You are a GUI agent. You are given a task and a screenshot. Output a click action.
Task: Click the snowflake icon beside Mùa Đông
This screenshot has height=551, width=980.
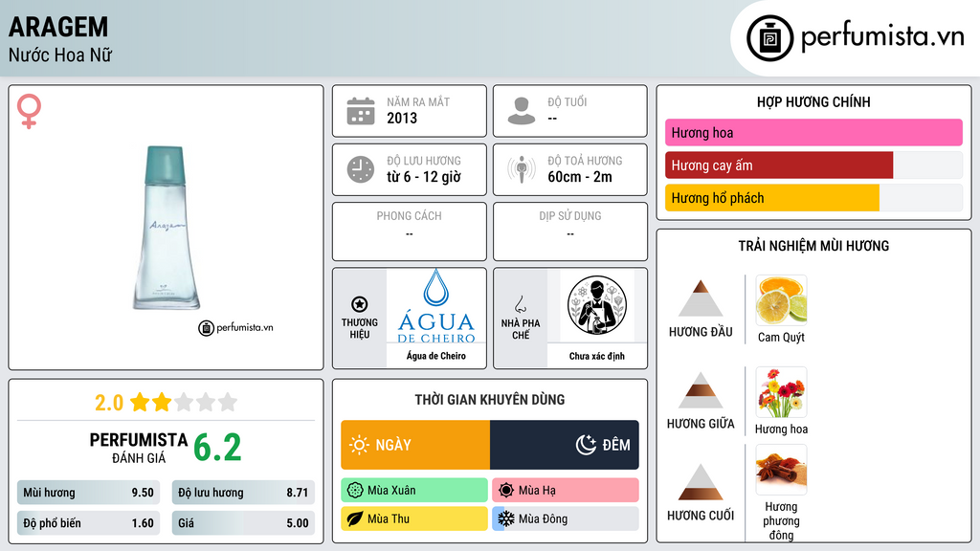[506, 518]
